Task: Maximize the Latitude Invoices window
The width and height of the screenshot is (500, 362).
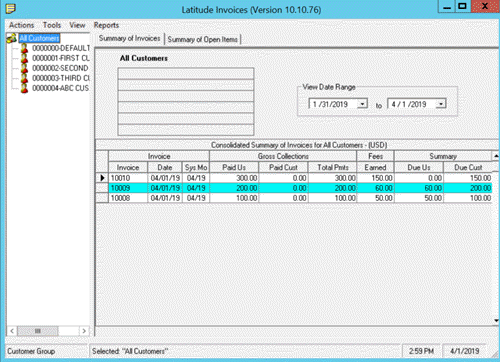Action: (463, 6)
